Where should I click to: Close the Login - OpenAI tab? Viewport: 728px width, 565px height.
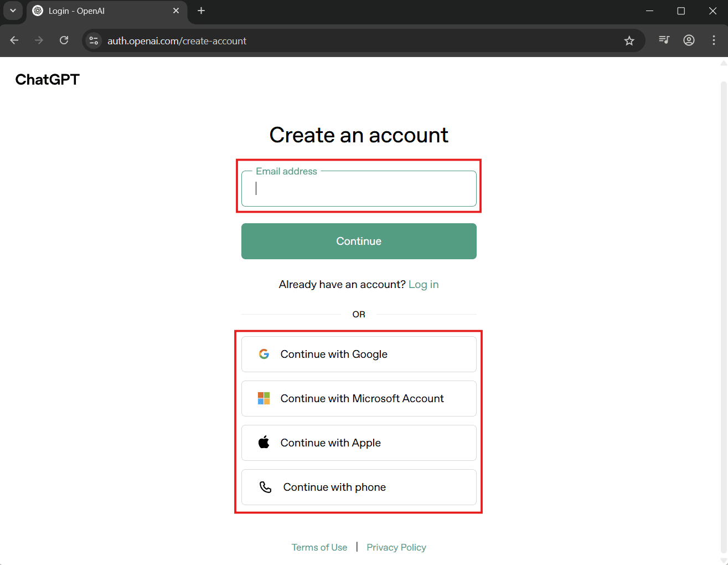pos(176,11)
